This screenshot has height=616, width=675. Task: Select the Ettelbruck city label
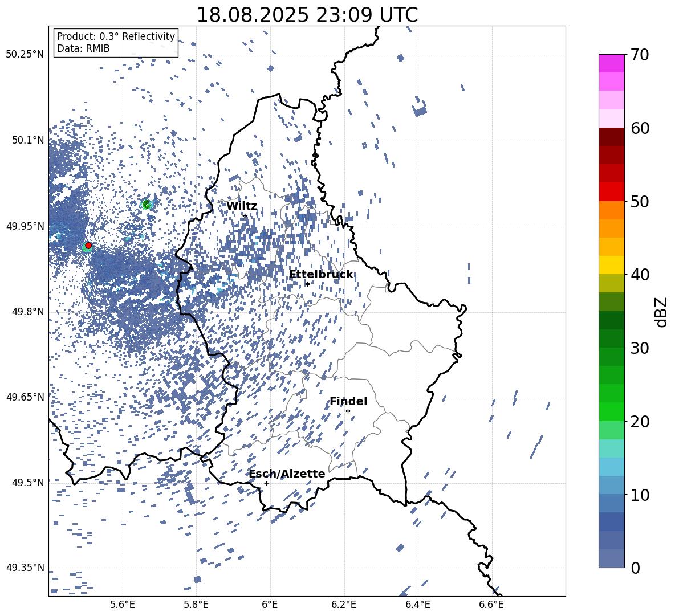click(x=321, y=274)
